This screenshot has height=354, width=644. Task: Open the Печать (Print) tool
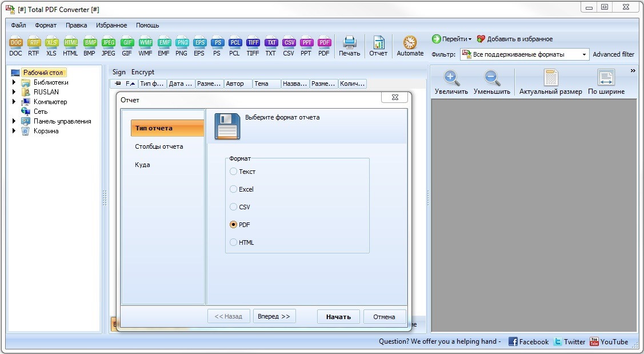point(350,46)
